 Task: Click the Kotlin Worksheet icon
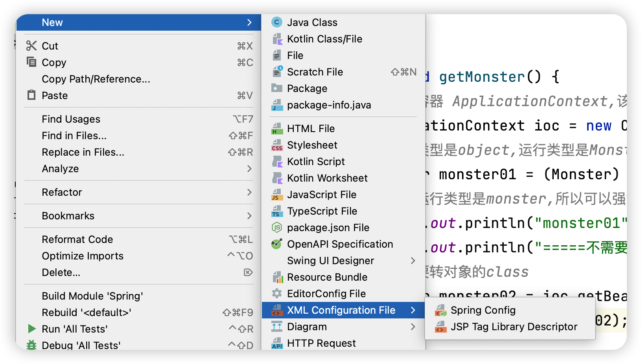pos(277,178)
